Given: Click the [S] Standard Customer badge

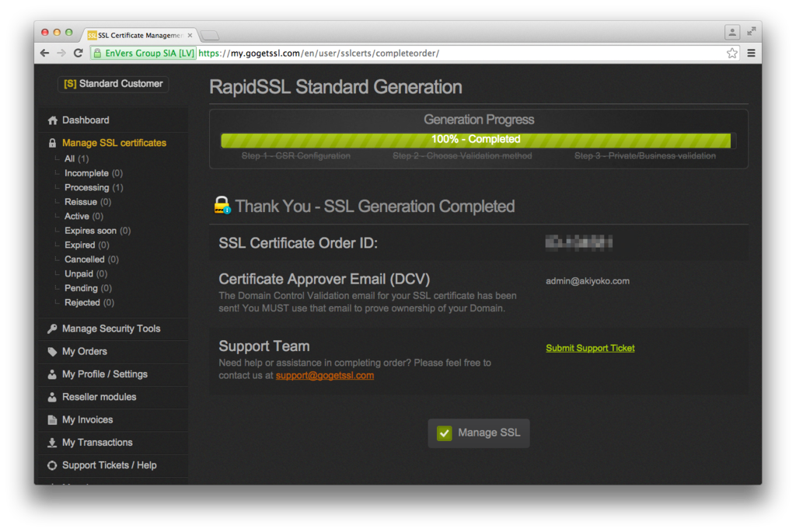Looking at the screenshot, I should click(113, 84).
